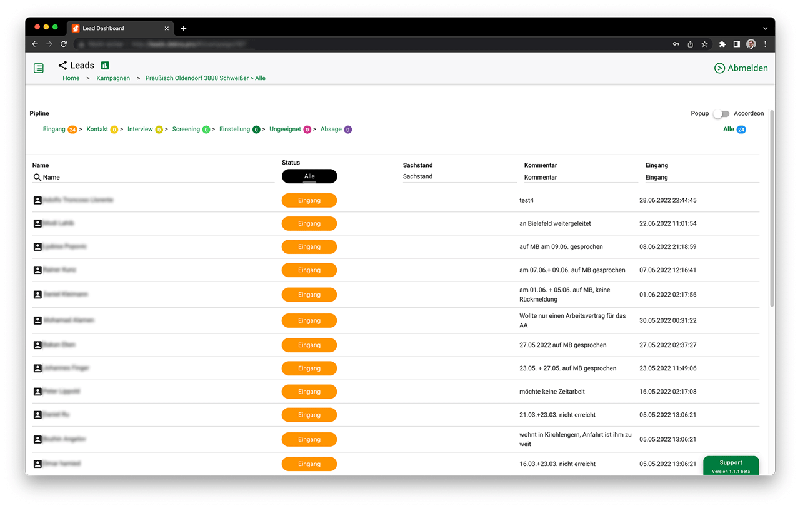Focus the Eingang date filter field
Image resolution: width=800 pixels, height=508 pixels.
click(x=702, y=177)
